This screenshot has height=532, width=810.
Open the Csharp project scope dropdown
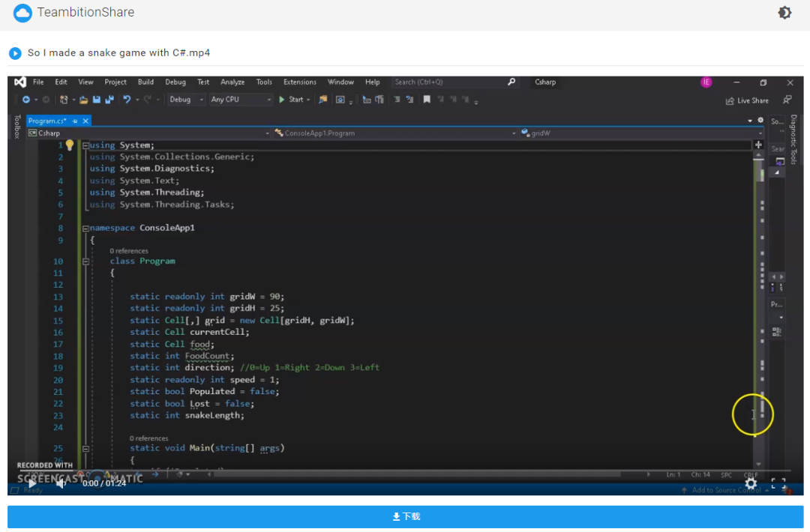(x=148, y=133)
